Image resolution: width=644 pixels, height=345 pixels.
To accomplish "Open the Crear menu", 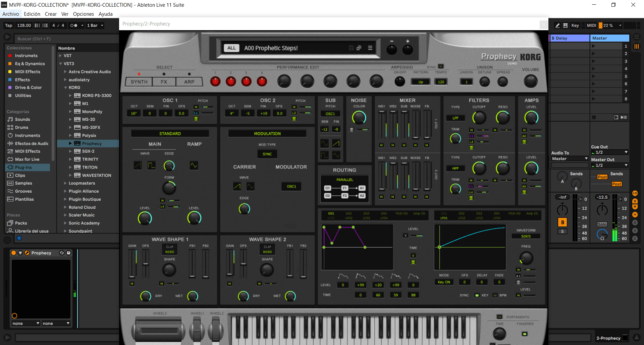I will 51,14.
